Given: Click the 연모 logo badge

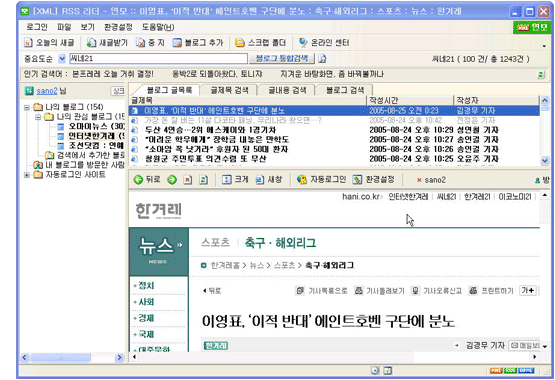Looking at the screenshot, I should pos(532,27).
